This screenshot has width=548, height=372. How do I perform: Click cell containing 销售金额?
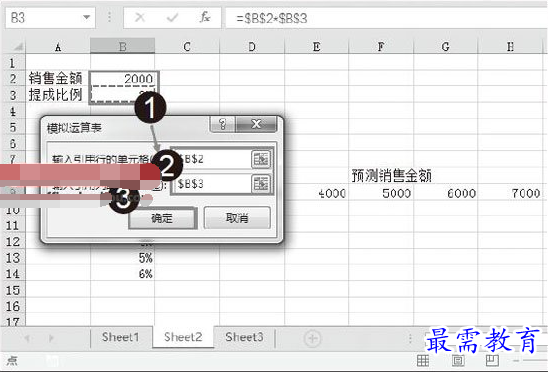click(58, 78)
